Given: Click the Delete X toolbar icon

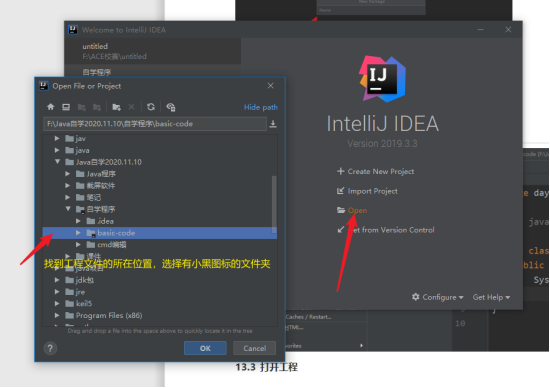Looking at the screenshot, I should 132,107.
